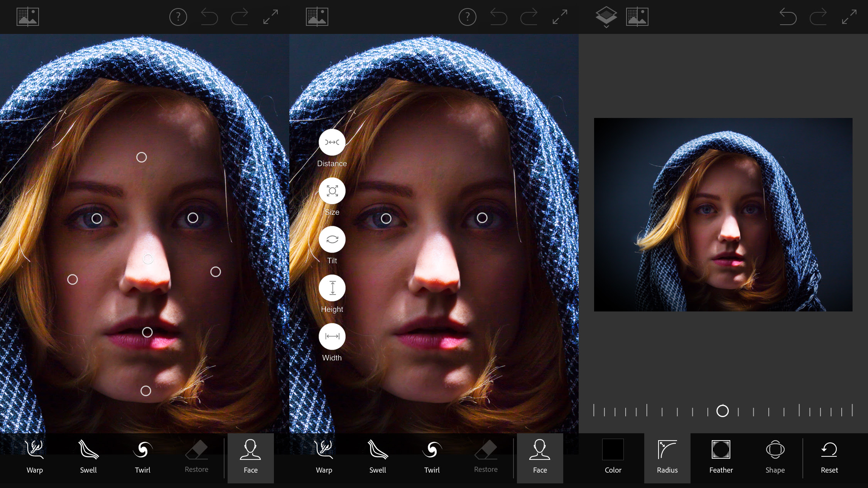The width and height of the screenshot is (868, 488).
Task: Open the image picker in the right panel
Action: 637,17
